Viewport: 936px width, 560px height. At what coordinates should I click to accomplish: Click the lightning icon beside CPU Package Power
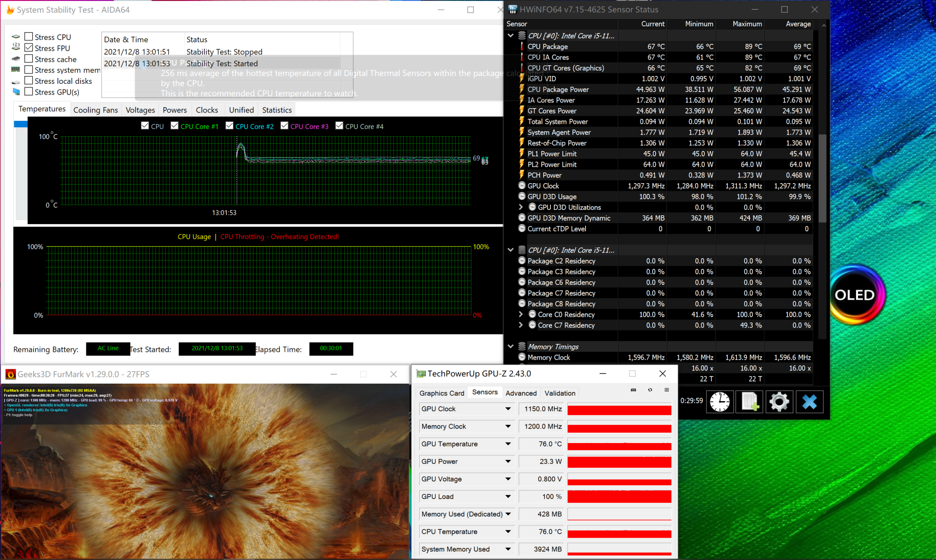coord(522,89)
